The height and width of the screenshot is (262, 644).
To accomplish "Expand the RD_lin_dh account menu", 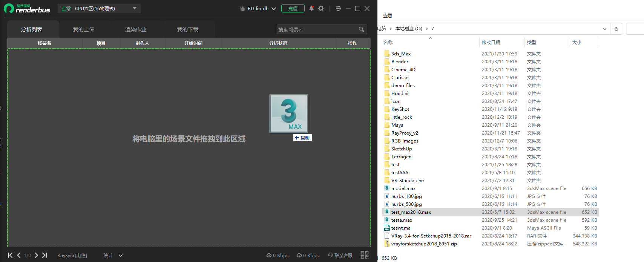I will (x=274, y=9).
